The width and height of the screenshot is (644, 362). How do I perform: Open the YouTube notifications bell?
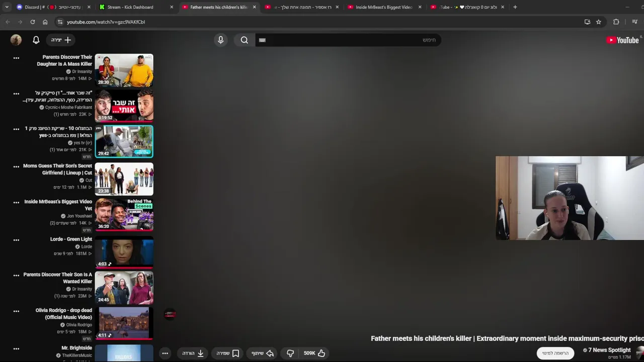point(36,40)
